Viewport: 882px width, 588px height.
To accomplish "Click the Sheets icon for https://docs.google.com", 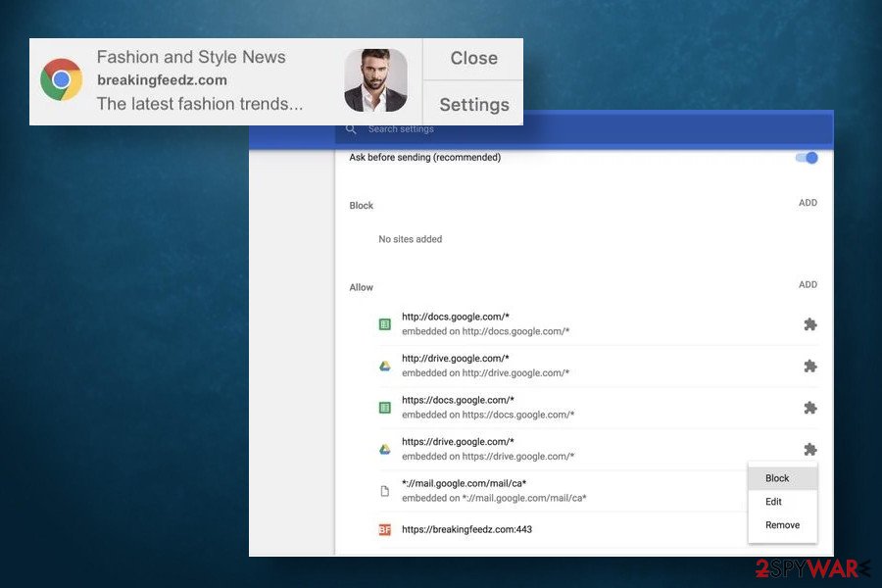I will coord(385,408).
